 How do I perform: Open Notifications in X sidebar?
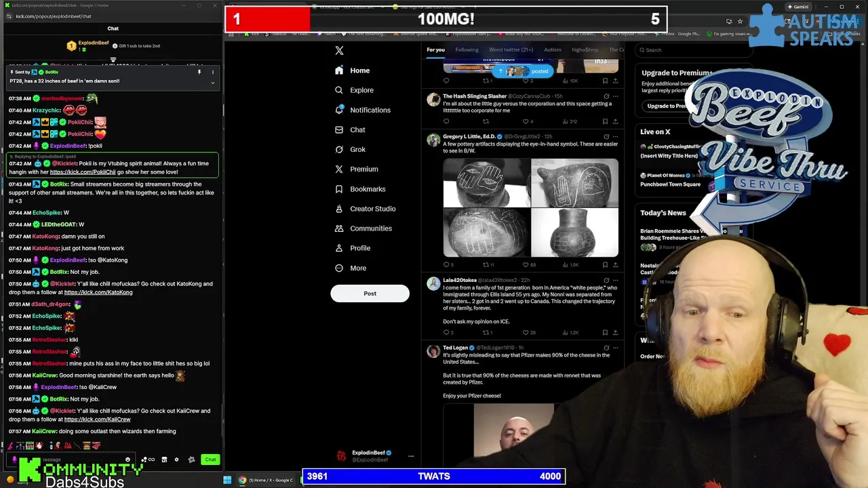pos(363,110)
